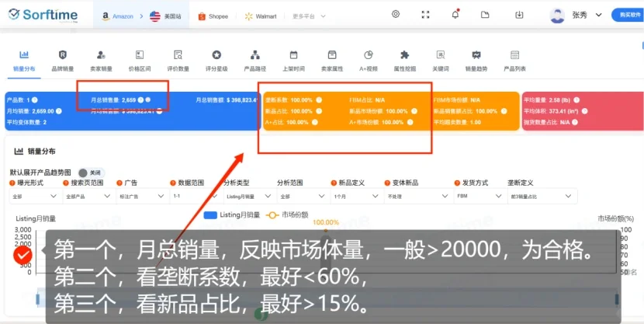This screenshot has height=324, width=644.
Task: Click help icon next to 月均销量
Action: 59,111
